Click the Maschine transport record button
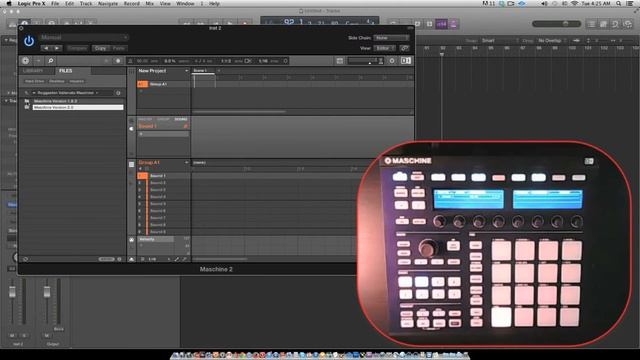The height and width of the screenshot is (360, 640). [118, 61]
